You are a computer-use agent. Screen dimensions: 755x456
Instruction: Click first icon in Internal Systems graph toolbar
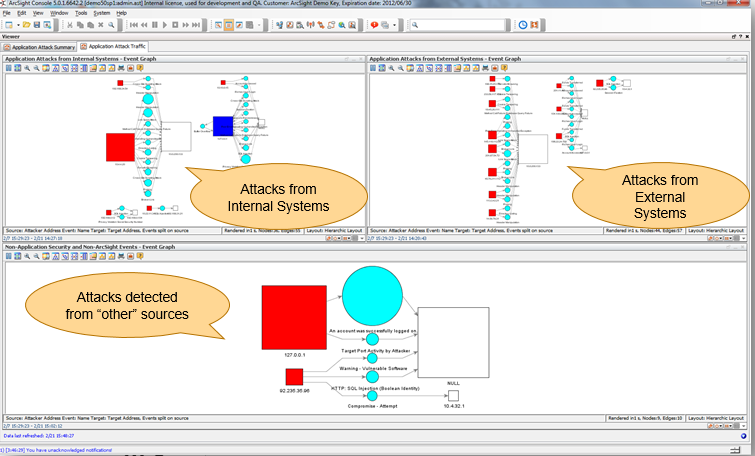click(x=8, y=68)
